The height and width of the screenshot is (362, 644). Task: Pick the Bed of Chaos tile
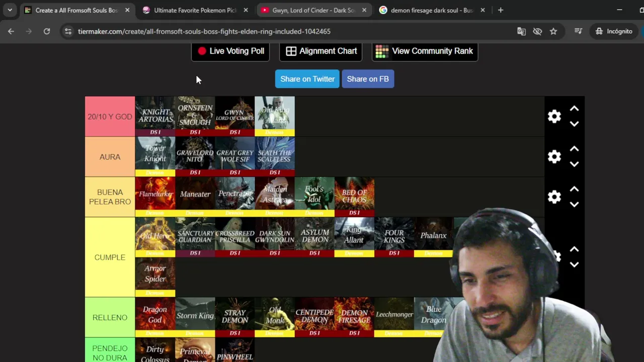click(x=354, y=197)
